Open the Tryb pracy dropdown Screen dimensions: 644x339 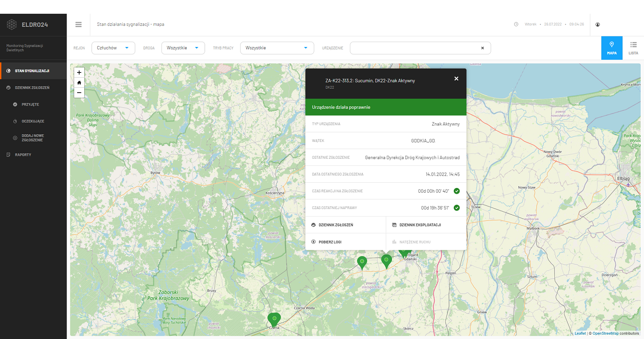tap(277, 48)
